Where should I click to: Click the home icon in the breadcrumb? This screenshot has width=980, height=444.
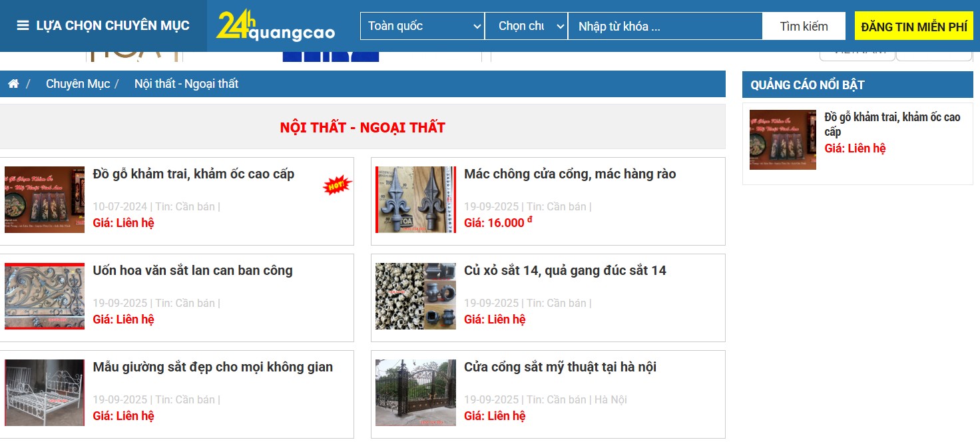click(13, 83)
